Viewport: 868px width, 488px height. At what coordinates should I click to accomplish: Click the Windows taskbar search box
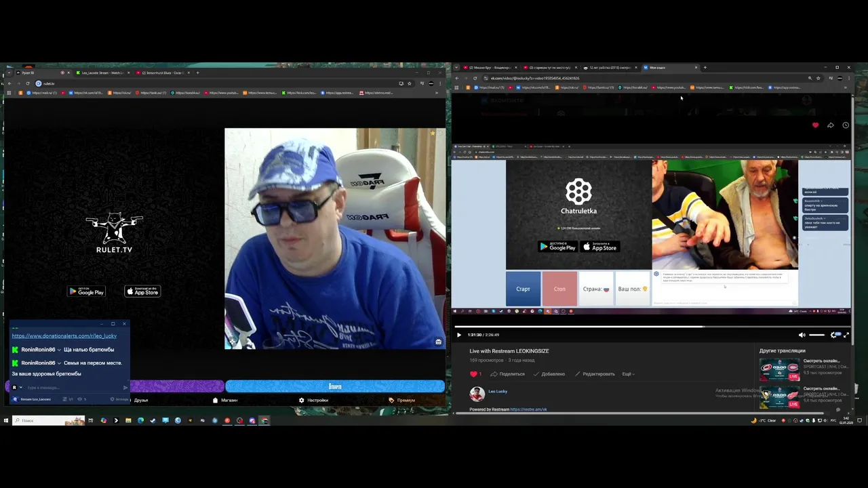tap(47, 420)
